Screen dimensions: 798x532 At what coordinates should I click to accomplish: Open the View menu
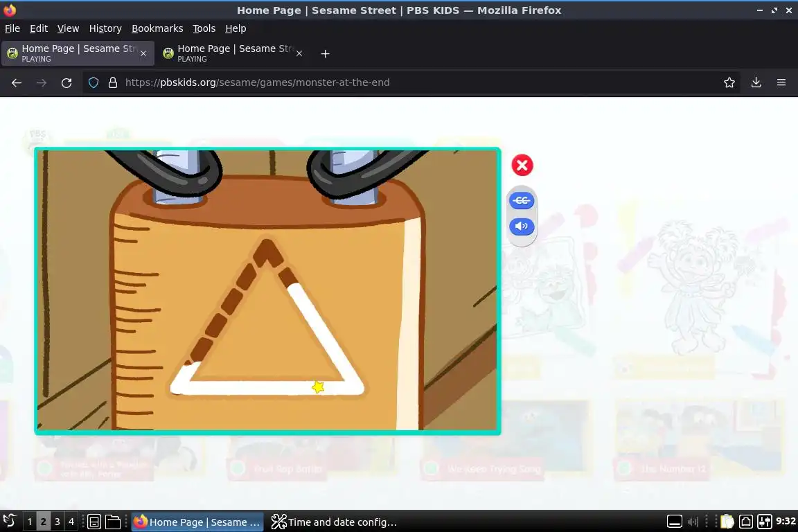[68, 28]
